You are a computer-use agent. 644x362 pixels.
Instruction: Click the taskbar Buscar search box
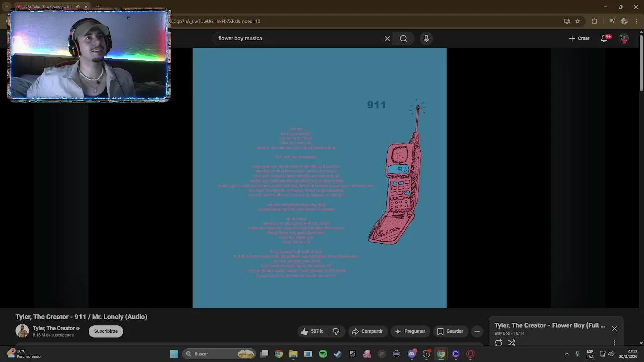click(219, 354)
